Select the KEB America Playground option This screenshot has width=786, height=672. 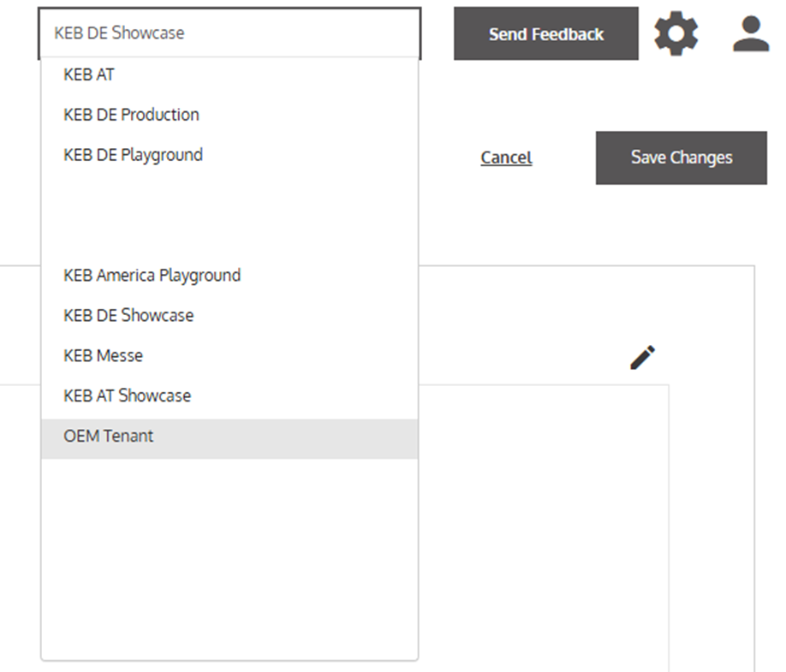pyautogui.click(x=152, y=276)
